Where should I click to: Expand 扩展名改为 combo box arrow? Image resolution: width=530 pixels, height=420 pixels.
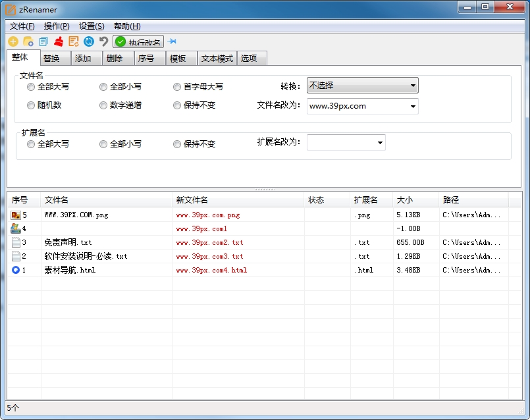pyautogui.click(x=380, y=143)
